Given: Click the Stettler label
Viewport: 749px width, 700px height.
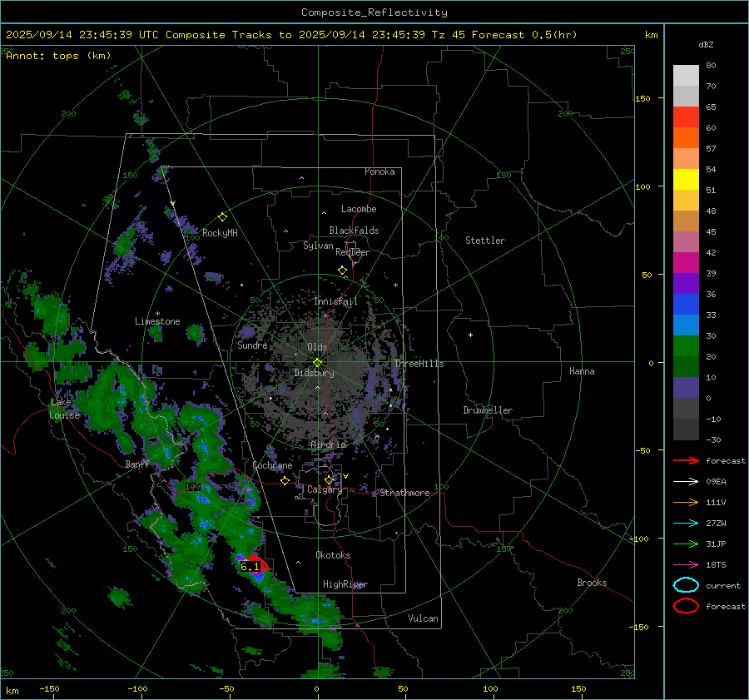Looking at the screenshot, I should (x=485, y=241).
